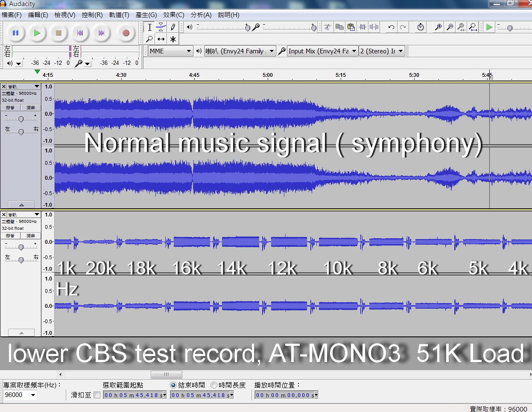The width and height of the screenshot is (532, 412).
Task: Open the MME audio host dropdown
Action: (170, 51)
